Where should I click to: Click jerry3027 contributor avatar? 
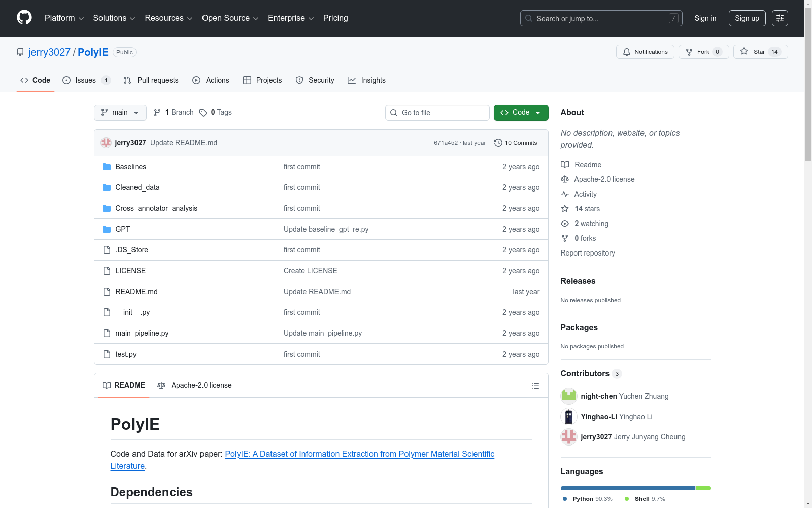coord(569,437)
